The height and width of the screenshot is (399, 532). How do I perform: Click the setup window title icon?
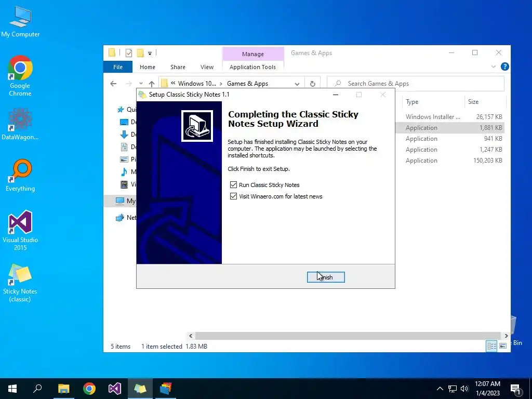(142, 95)
